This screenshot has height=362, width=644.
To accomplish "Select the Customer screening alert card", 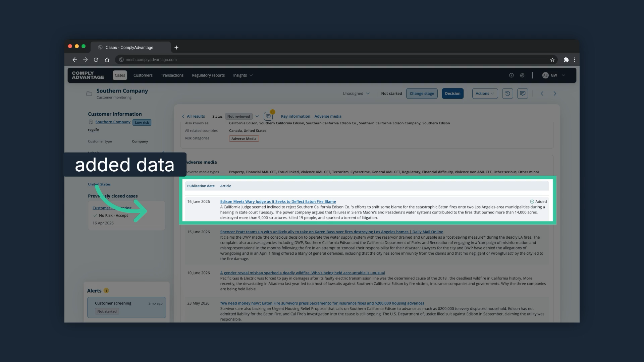I will 126,307.
